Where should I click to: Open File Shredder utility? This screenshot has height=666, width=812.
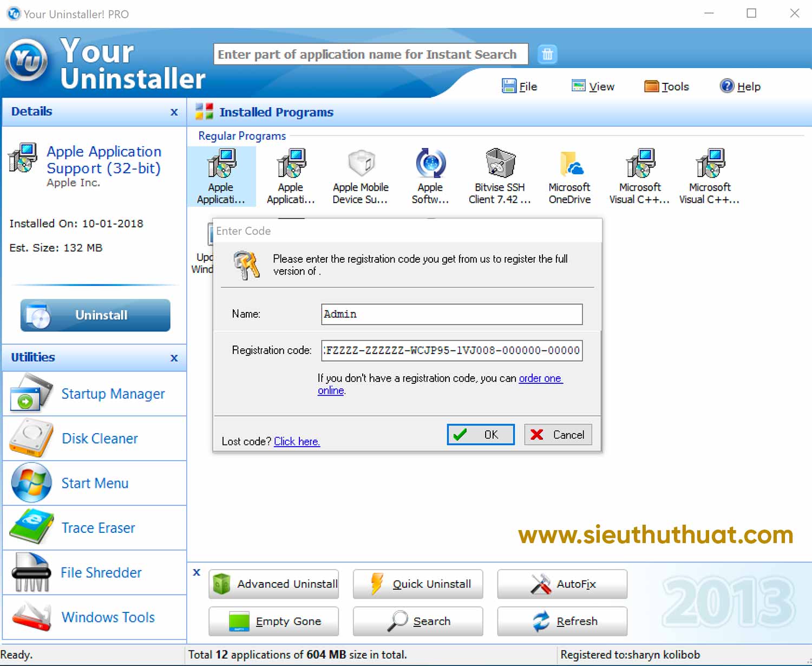[x=95, y=572]
